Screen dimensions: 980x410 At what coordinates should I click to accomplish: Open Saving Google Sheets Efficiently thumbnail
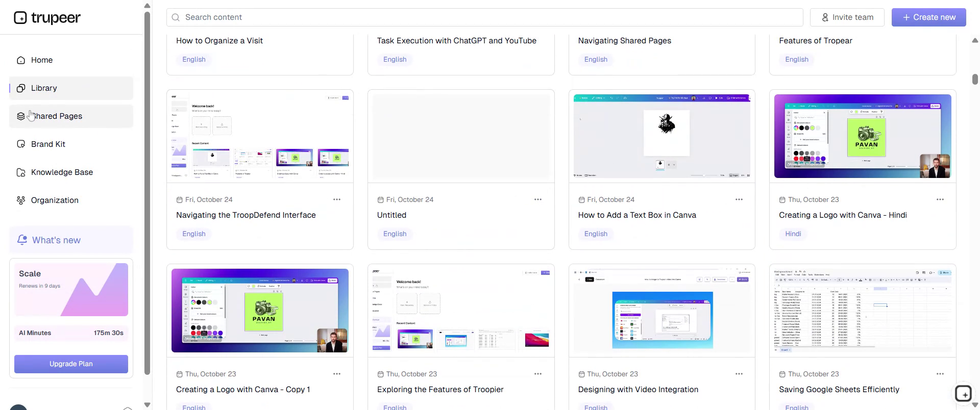click(x=863, y=311)
